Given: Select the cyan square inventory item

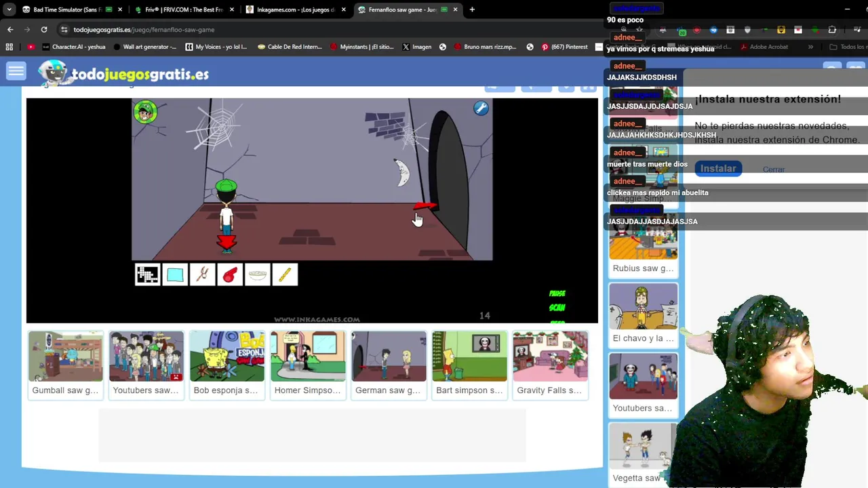Looking at the screenshot, I should click(175, 274).
